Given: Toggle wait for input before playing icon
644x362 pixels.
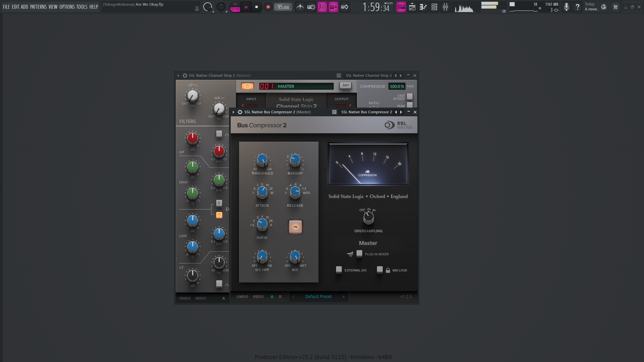Looking at the screenshot, I should [x=311, y=7].
